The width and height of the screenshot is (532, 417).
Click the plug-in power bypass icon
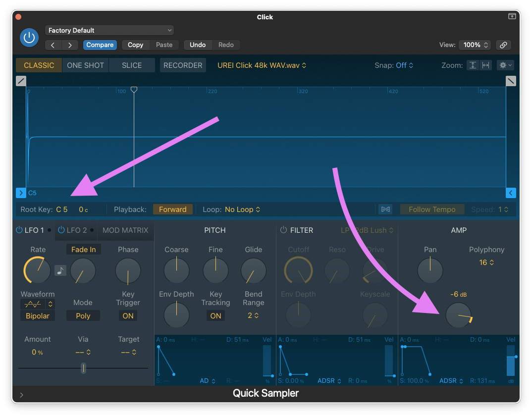click(x=30, y=37)
